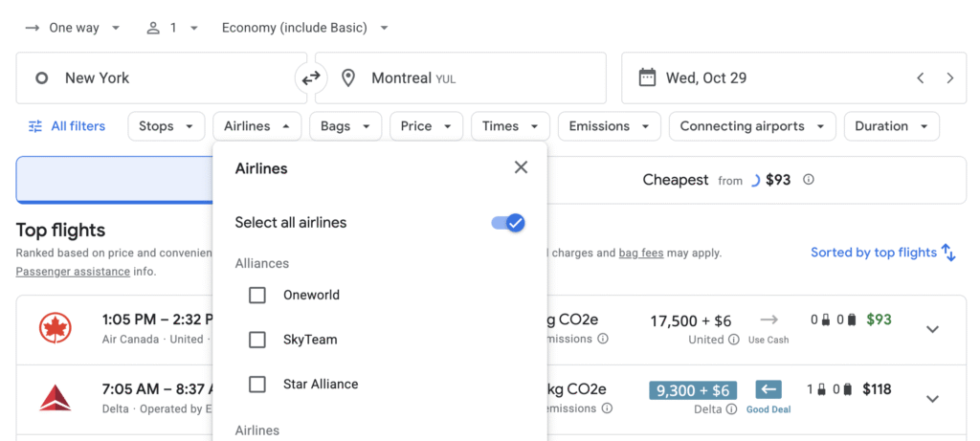
Task: Open All filters
Action: [67, 126]
